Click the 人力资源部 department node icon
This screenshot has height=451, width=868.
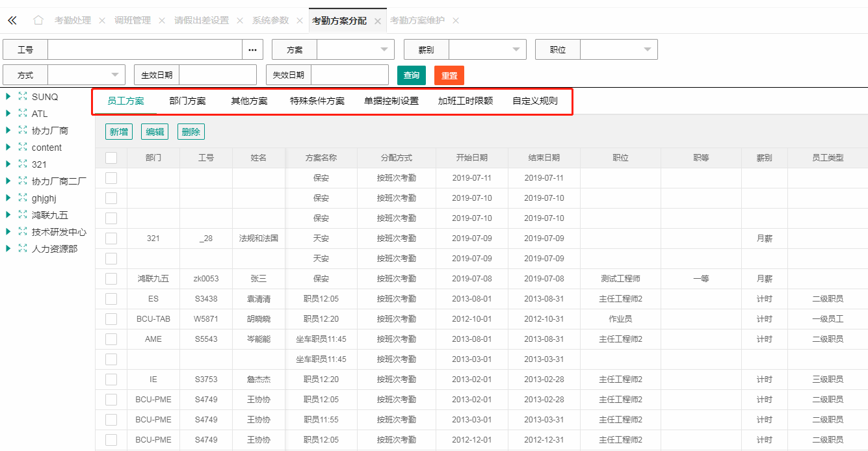pyautogui.click(x=23, y=248)
